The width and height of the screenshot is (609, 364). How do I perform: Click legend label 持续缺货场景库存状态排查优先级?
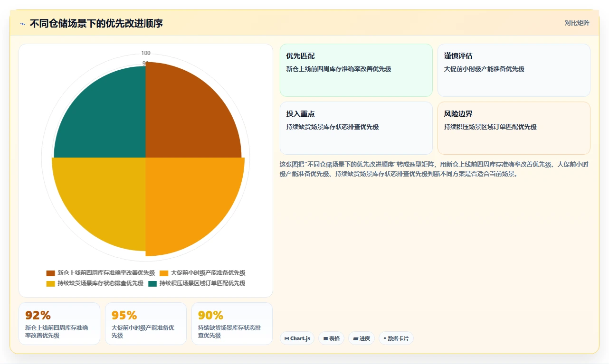click(101, 284)
